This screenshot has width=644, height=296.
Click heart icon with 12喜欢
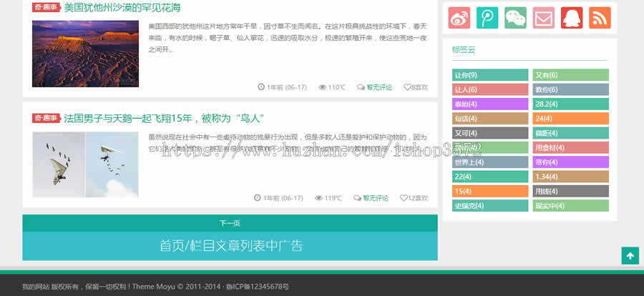coord(404,198)
